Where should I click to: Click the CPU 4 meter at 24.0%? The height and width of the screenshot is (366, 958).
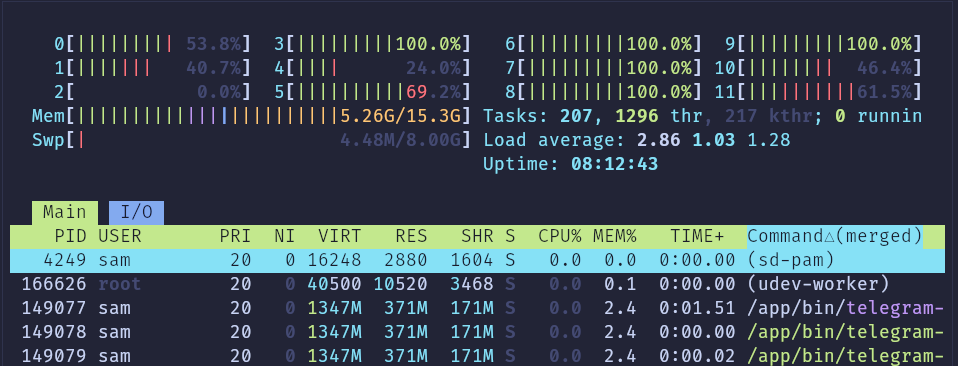[x=373, y=68]
